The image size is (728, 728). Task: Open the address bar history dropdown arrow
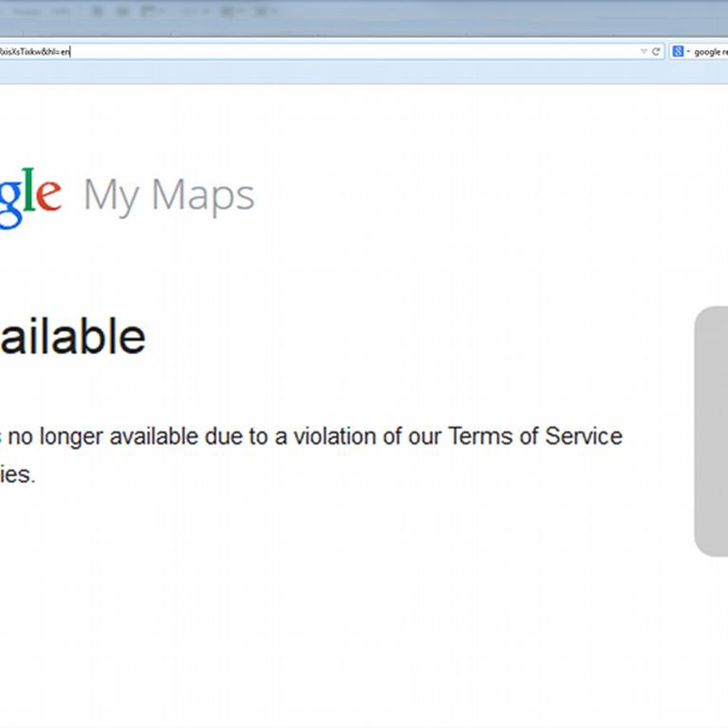[x=644, y=51]
